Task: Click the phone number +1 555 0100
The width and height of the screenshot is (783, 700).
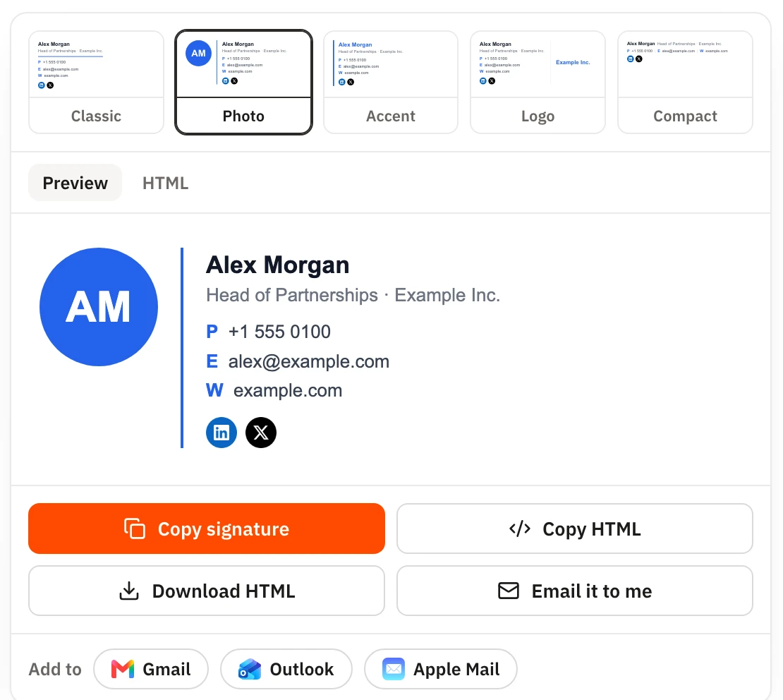Action: click(279, 332)
